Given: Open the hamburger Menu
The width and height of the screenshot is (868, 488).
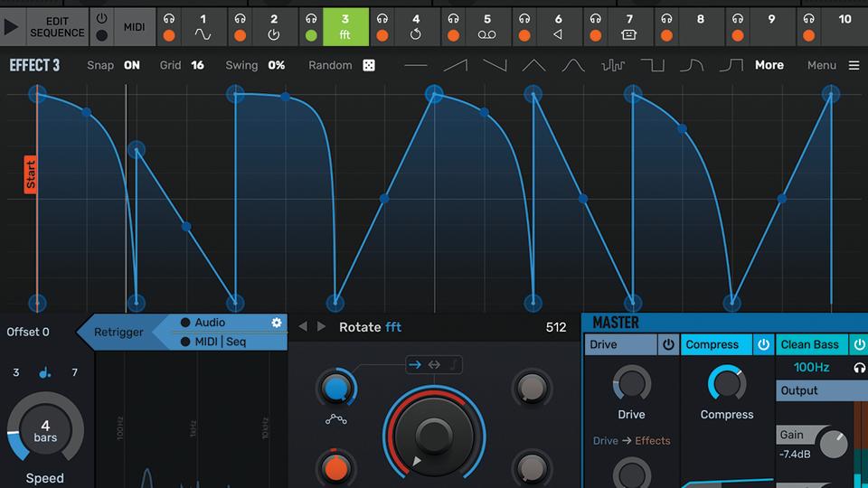Looking at the screenshot, I should click(x=853, y=66).
